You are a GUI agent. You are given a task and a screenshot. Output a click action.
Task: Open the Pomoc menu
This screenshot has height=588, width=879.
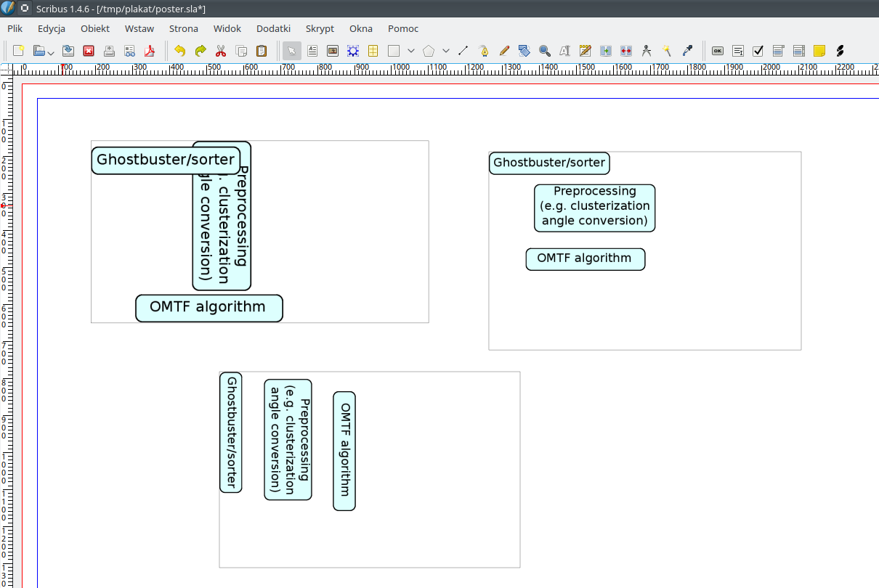(403, 29)
